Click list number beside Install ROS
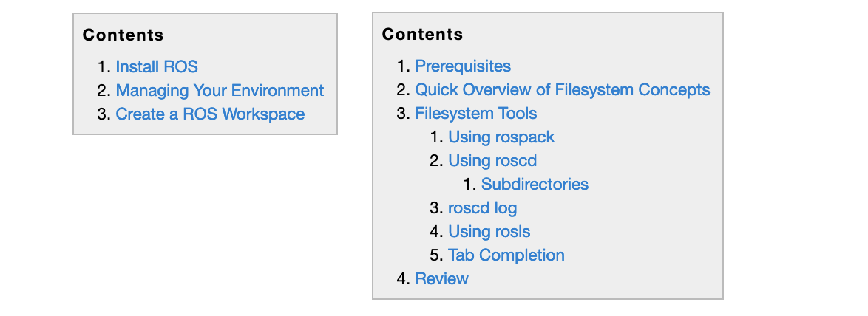The image size is (868, 316). [105, 67]
